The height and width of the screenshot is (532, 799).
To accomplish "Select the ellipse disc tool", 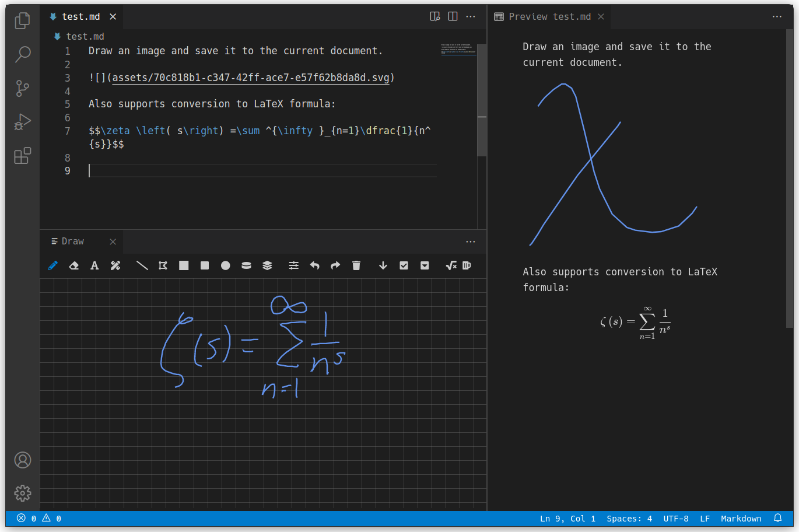I will pyautogui.click(x=246, y=265).
